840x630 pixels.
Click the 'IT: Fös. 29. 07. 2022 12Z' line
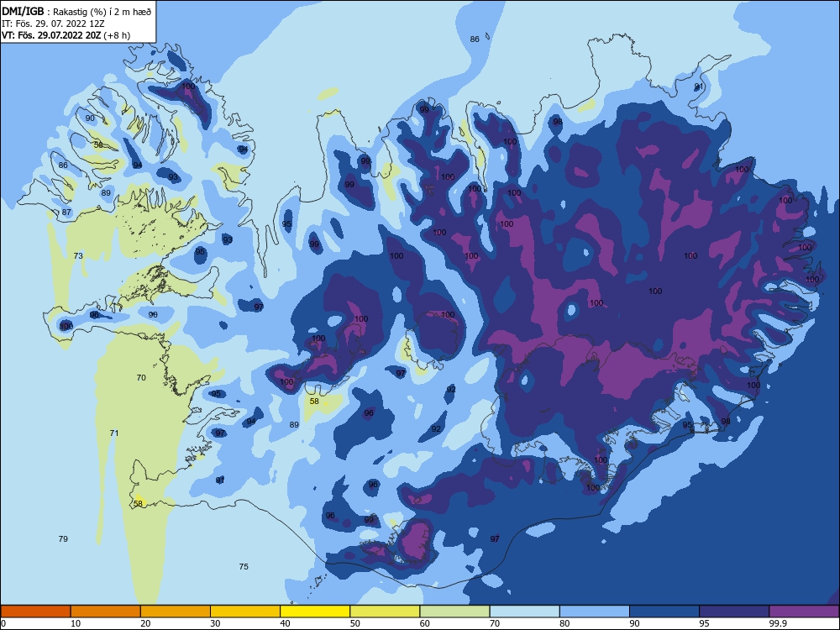tap(52, 23)
